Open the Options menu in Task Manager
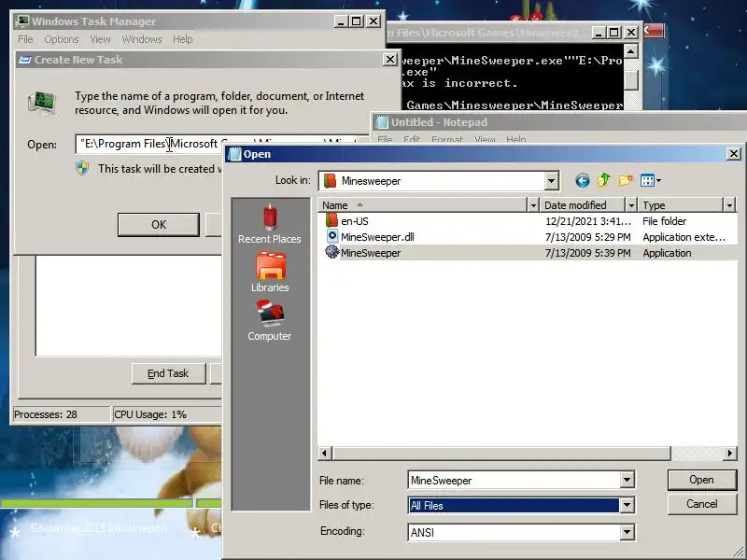The height and width of the screenshot is (560, 747). [x=62, y=39]
